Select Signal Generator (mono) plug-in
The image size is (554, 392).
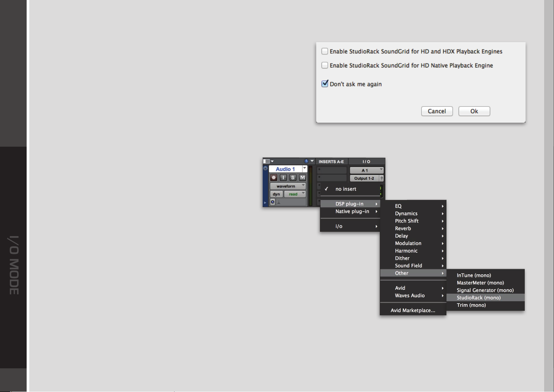tap(486, 290)
